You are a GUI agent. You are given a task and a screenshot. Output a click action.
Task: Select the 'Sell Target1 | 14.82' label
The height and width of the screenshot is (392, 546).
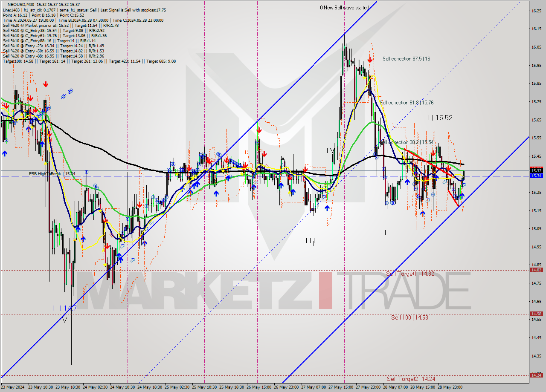pos(410,274)
